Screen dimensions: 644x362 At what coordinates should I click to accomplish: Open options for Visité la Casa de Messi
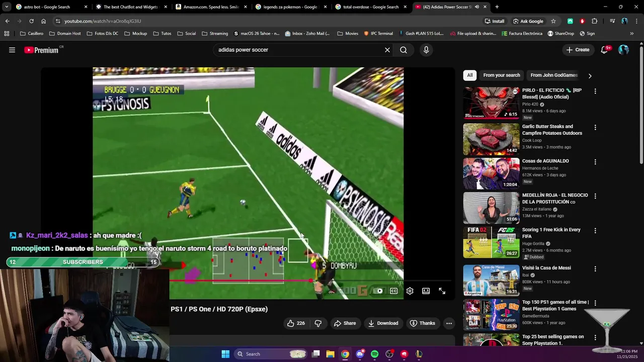point(595,268)
